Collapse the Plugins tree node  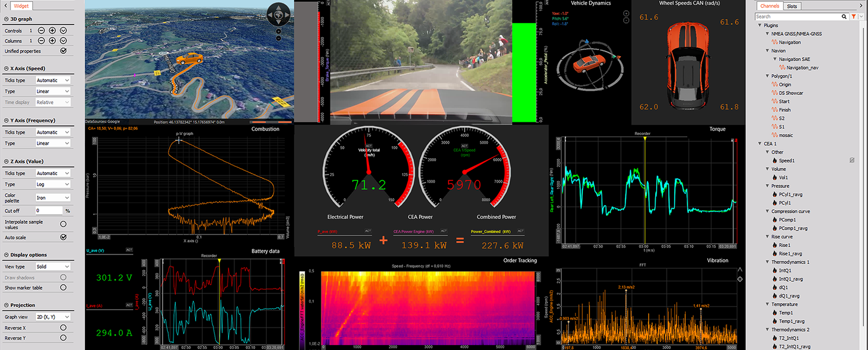760,25
